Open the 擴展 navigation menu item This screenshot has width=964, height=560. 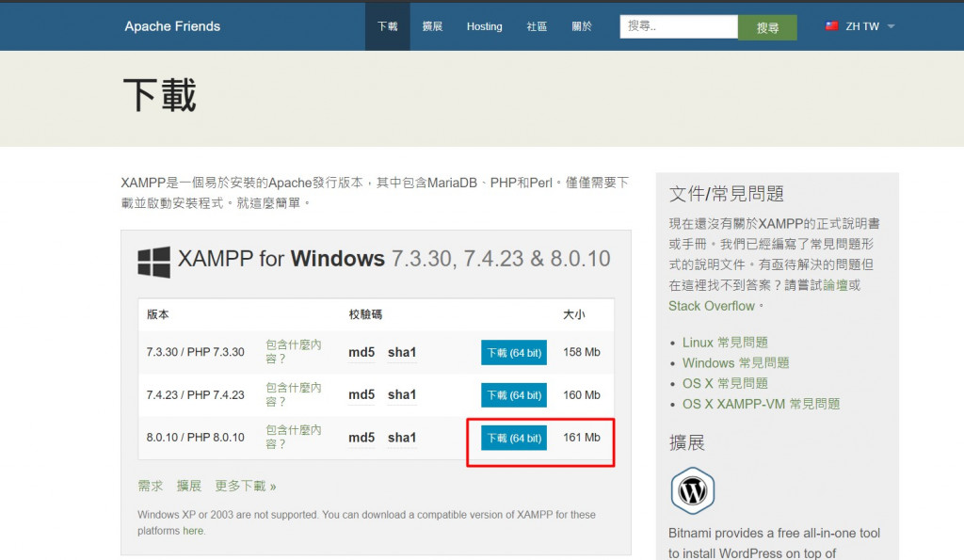click(432, 26)
